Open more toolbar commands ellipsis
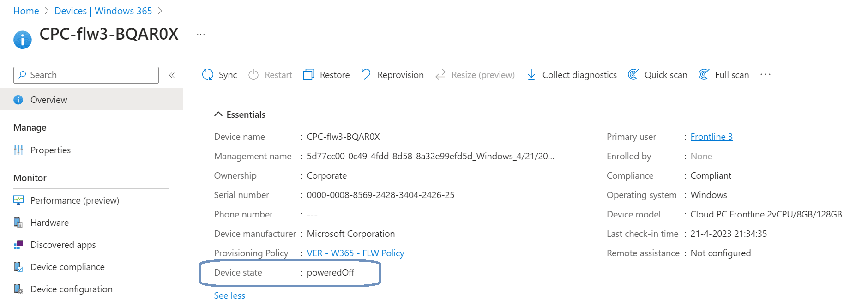 765,75
